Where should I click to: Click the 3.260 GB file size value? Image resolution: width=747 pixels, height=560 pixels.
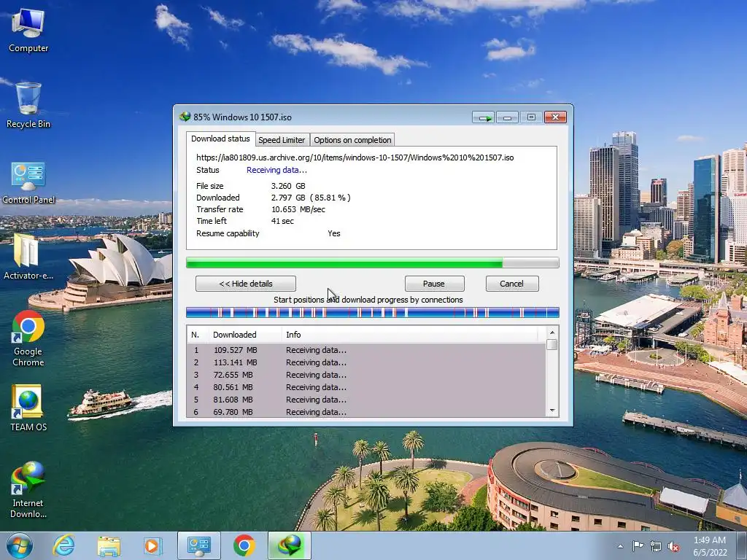(x=288, y=186)
